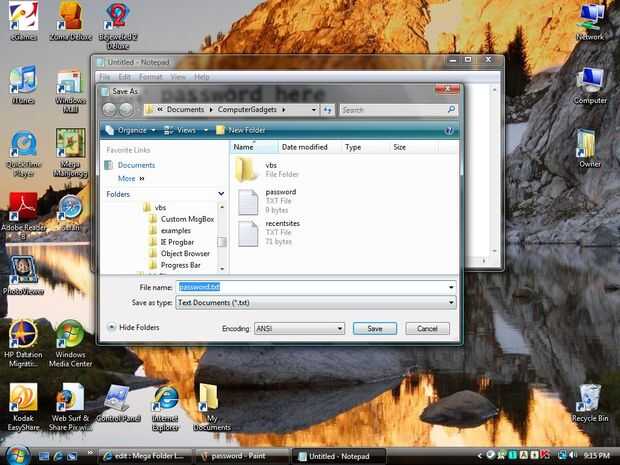The image size is (620, 465).
Task: Open Notepad's Format menu
Action: pos(151,77)
